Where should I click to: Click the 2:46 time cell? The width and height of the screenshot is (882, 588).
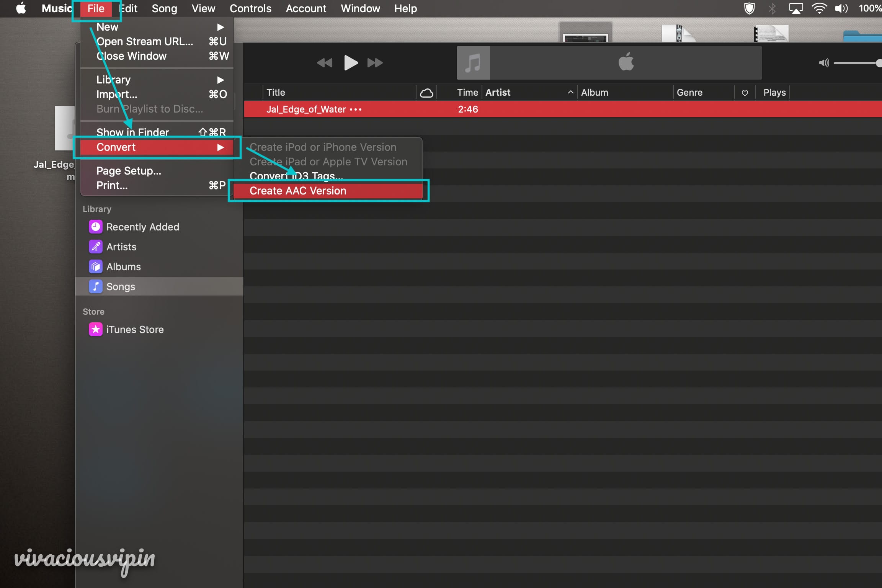468,109
